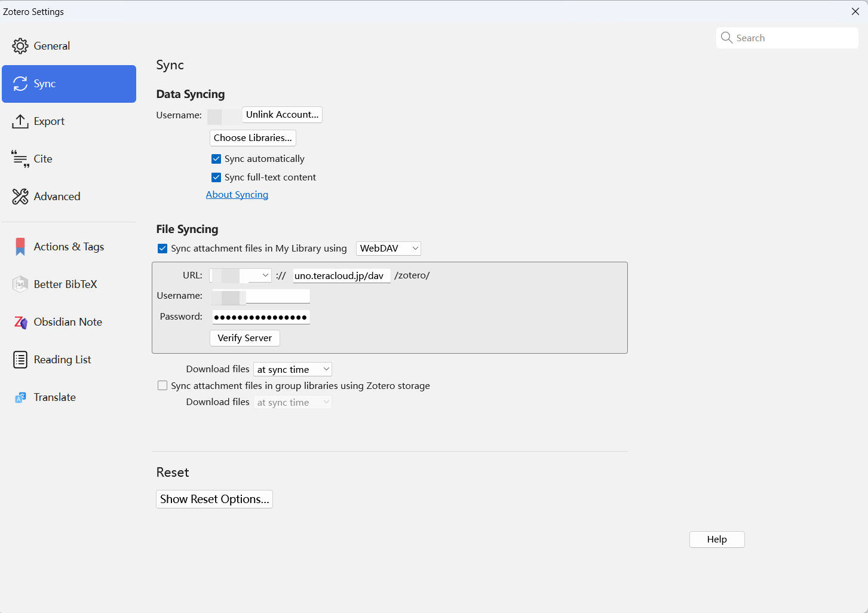Screen dimensions: 868x613
Task: Click the File Syncing heading
Action: [x=188, y=229]
